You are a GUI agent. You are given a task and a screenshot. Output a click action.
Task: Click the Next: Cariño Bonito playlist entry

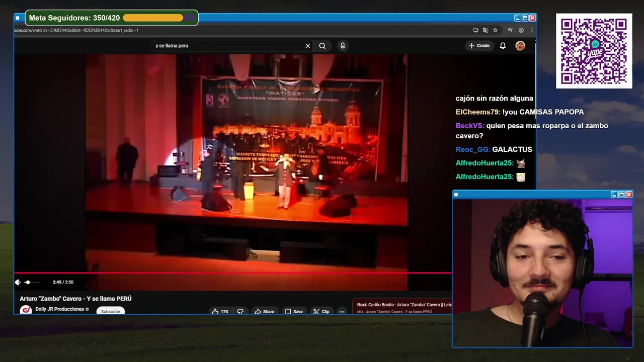pos(405,305)
